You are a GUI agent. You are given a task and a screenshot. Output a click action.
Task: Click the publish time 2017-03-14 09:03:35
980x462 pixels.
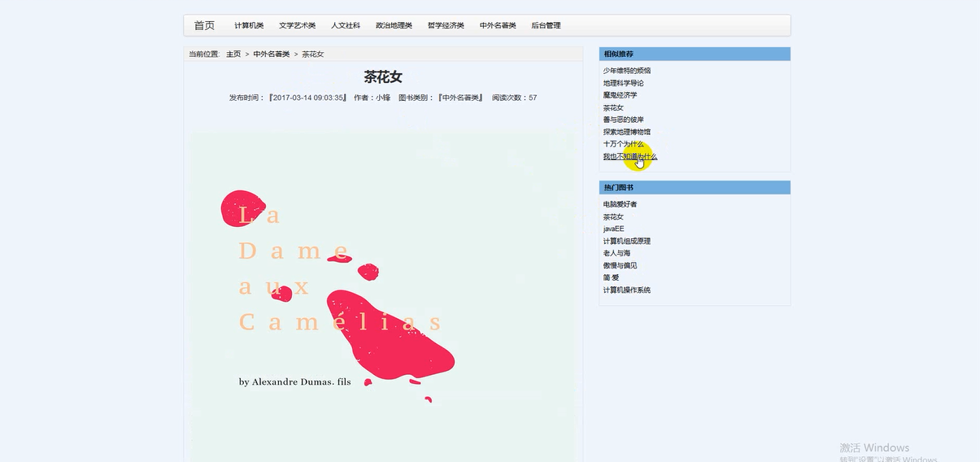point(307,98)
